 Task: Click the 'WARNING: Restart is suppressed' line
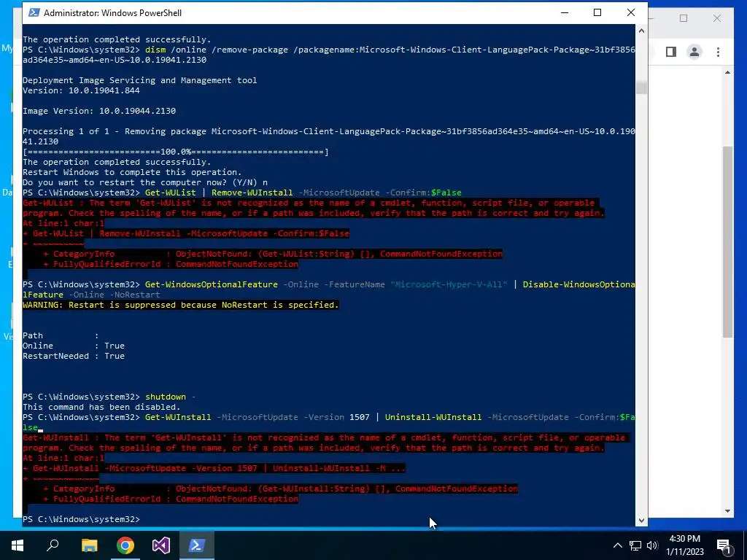pos(181,305)
